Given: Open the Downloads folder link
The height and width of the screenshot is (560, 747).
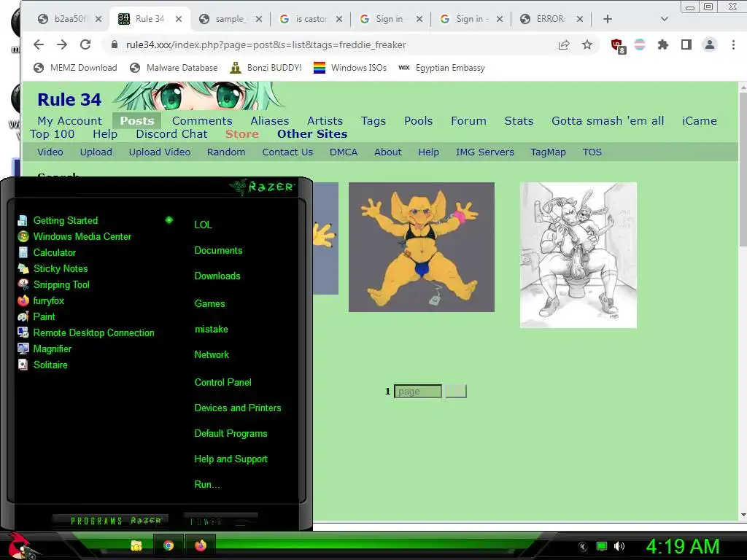Looking at the screenshot, I should 217,276.
